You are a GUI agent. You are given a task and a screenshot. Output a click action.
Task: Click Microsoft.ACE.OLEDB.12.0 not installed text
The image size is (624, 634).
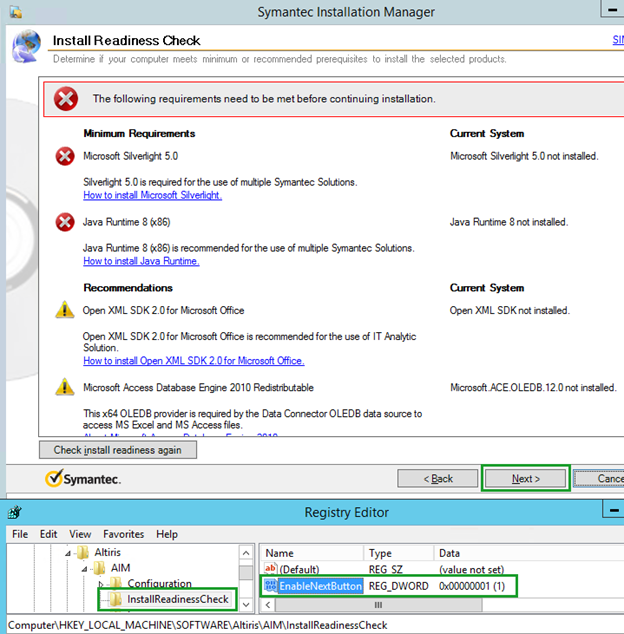pos(533,388)
